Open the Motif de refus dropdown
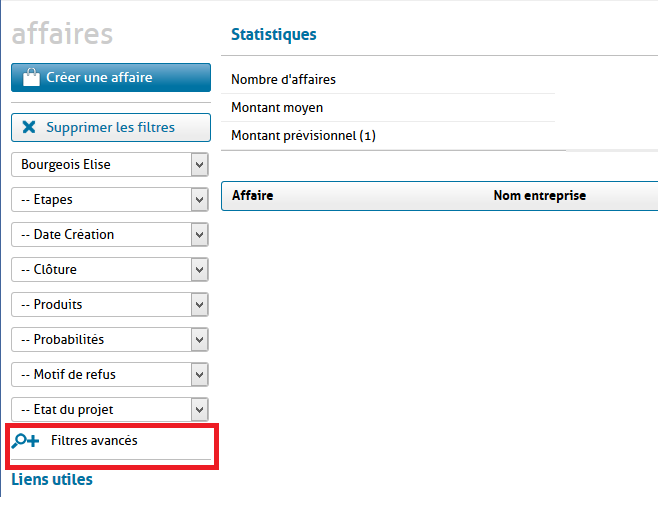This screenshot has width=658, height=512. (x=110, y=375)
